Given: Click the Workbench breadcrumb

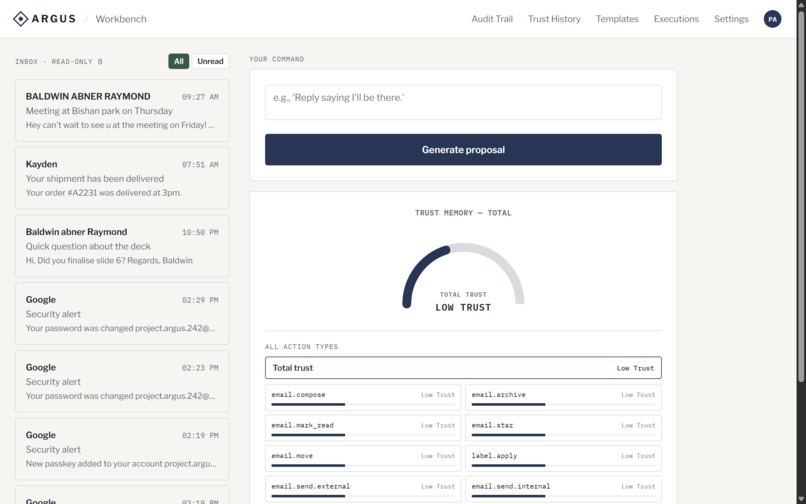Looking at the screenshot, I should pyautogui.click(x=121, y=19).
